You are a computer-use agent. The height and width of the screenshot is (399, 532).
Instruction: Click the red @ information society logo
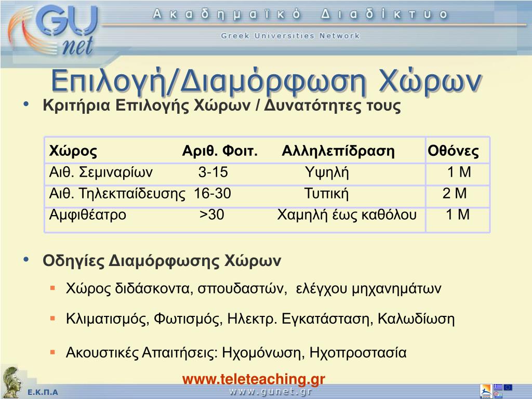(x=498, y=395)
